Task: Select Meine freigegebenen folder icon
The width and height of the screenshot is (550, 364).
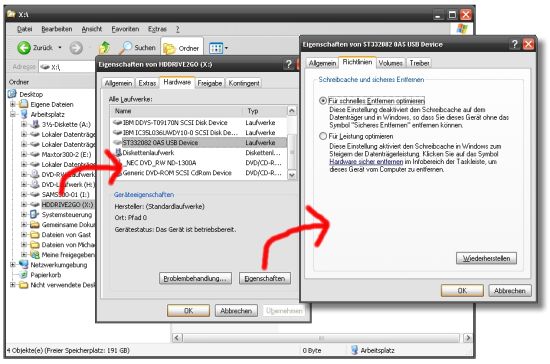Action: [x=35, y=255]
